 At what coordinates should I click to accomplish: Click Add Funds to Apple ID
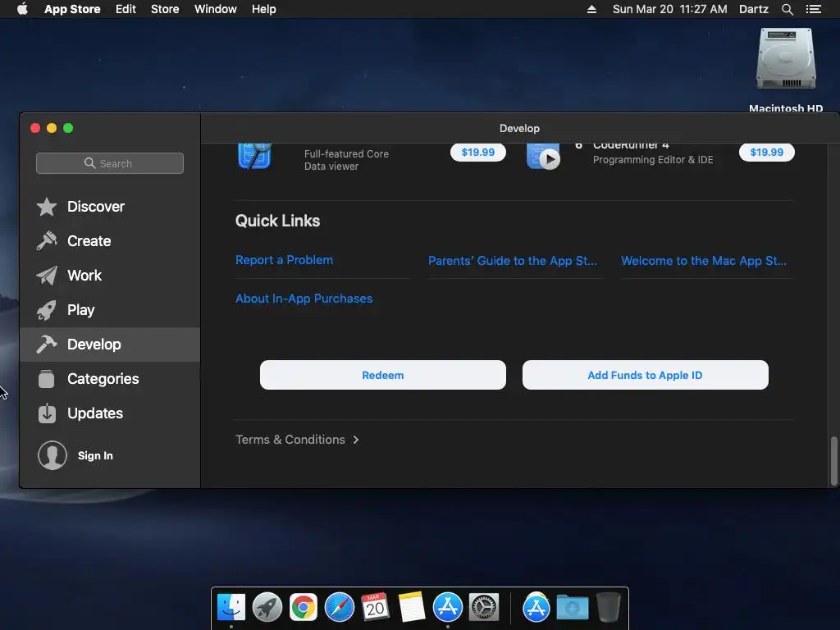click(x=645, y=375)
